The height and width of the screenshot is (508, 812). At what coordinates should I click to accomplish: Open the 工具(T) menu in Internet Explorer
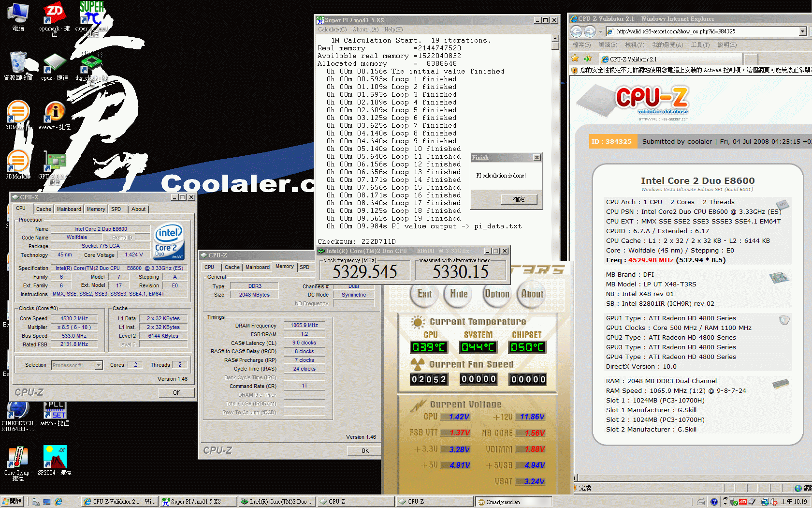click(x=700, y=45)
